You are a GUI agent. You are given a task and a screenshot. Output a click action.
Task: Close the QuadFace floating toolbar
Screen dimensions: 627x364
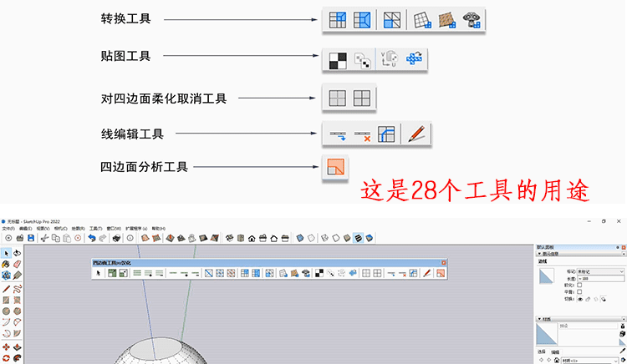click(x=443, y=263)
